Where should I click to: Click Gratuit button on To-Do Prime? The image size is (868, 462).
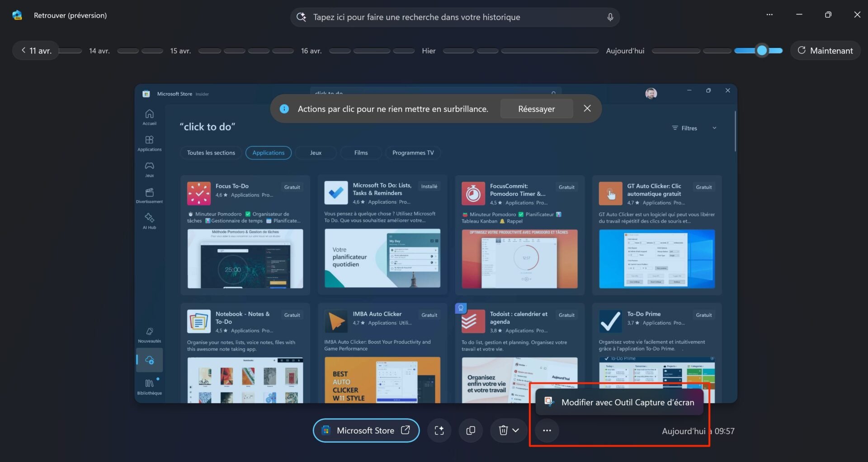(x=703, y=315)
